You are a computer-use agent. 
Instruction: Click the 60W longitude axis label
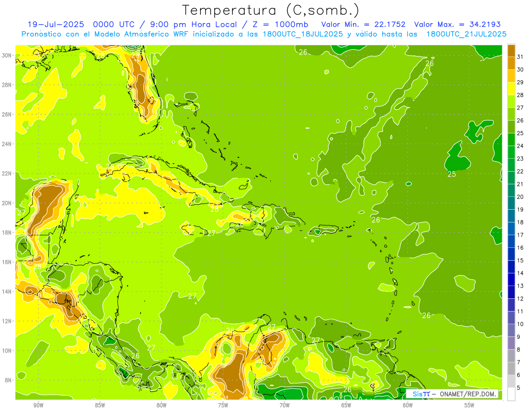point(408,406)
